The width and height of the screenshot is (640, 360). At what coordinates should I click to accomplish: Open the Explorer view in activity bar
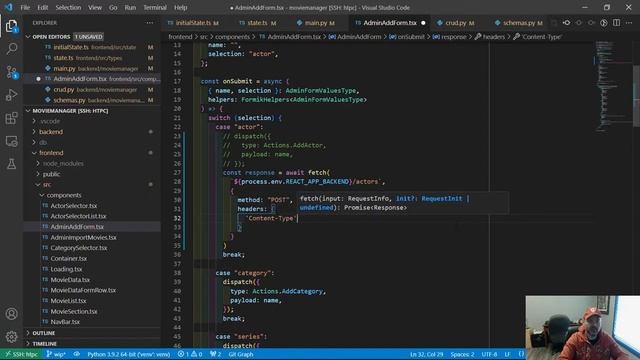[x=11, y=27]
